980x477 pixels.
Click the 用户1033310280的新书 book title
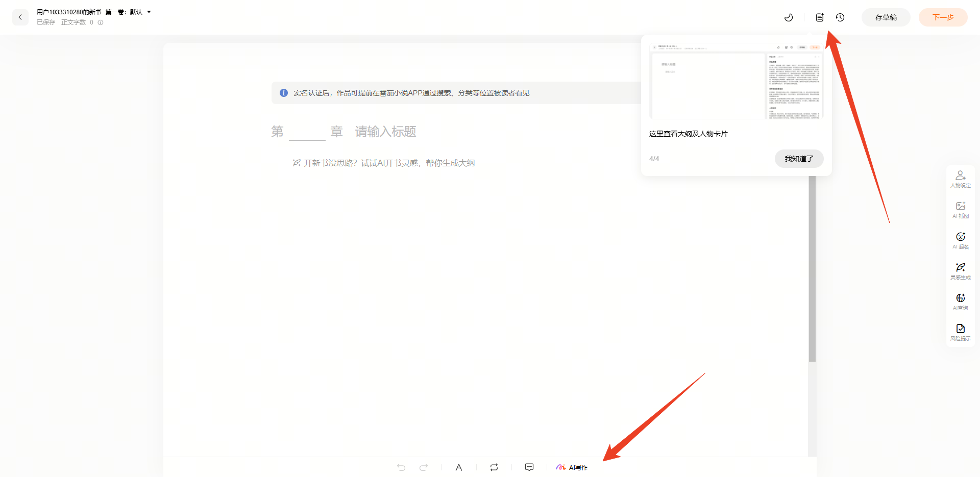coord(69,12)
